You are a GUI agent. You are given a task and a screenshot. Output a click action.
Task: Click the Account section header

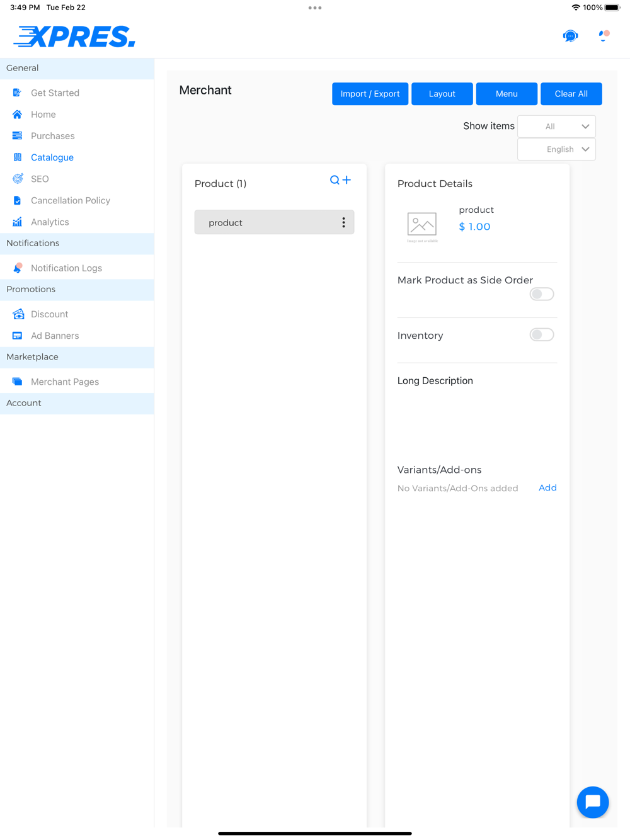coord(77,403)
